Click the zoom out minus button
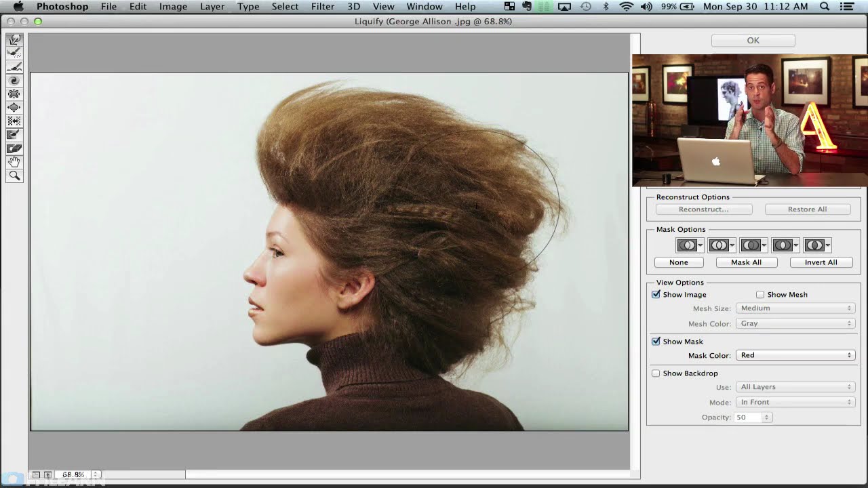 [x=37, y=474]
